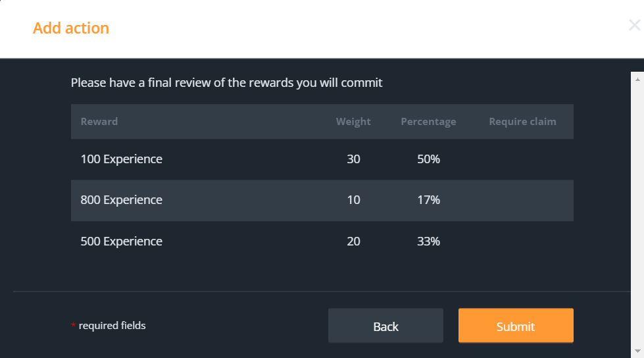Viewport: 644px width, 358px height.
Task: Click the Submit button
Action: (x=516, y=326)
